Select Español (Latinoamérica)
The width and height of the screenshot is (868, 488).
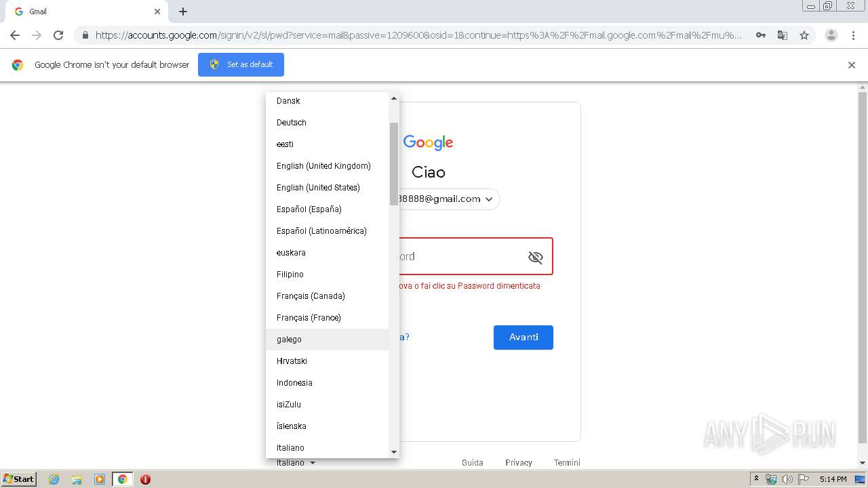click(327, 231)
